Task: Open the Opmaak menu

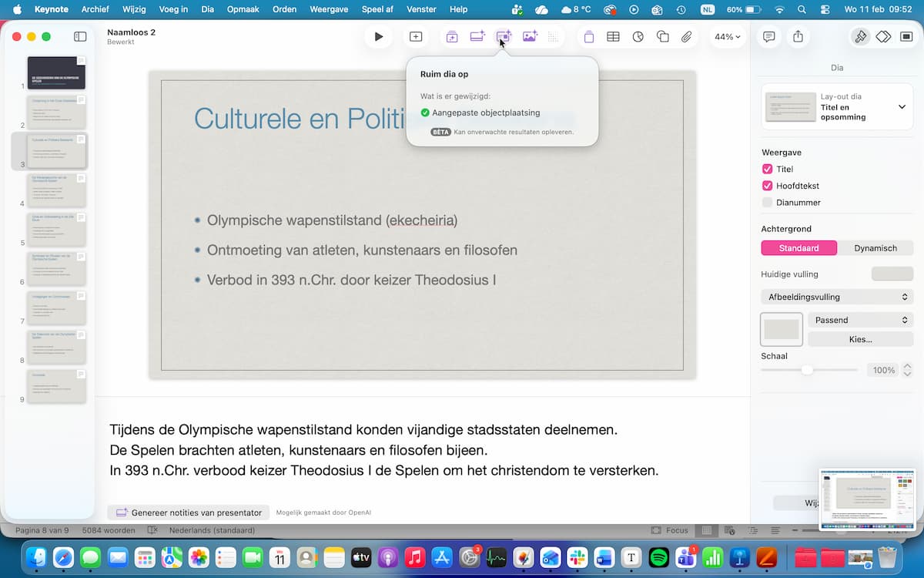Action: click(x=242, y=9)
